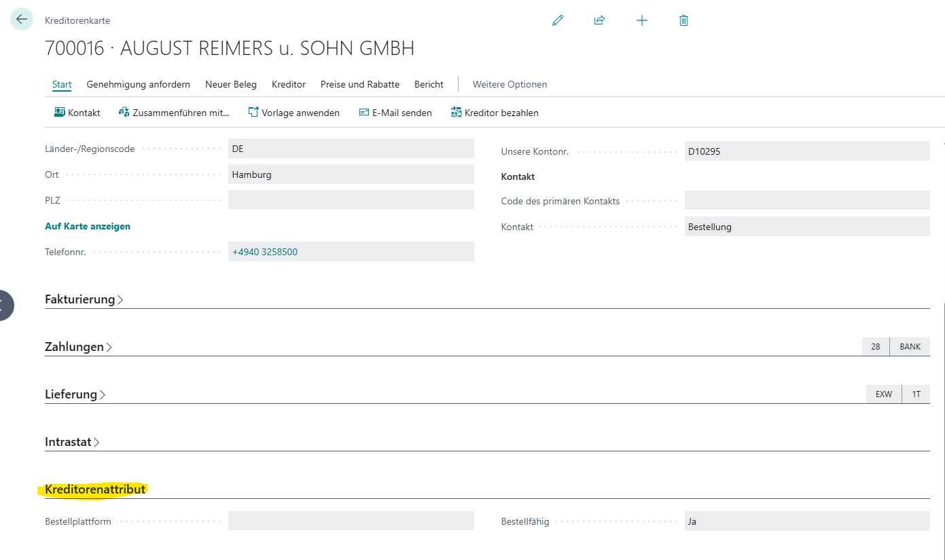Click the 28 summary value in Zahlungen

pos(876,347)
